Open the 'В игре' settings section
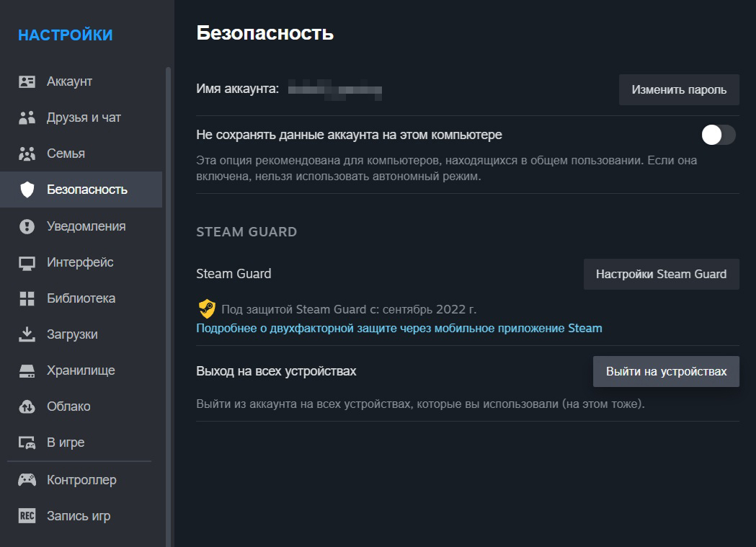The width and height of the screenshot is (756, 547). tap(81, 443)
